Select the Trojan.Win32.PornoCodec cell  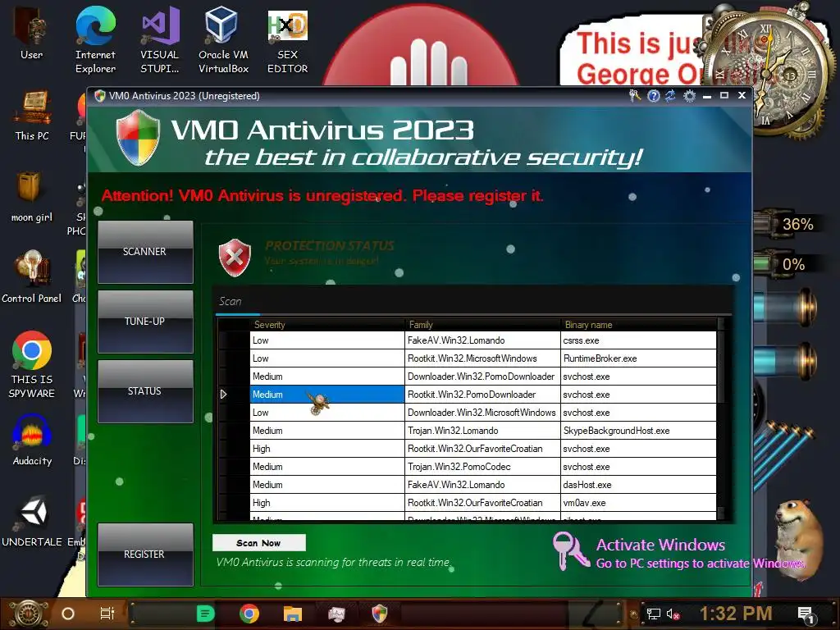click(x=482, y=467)
